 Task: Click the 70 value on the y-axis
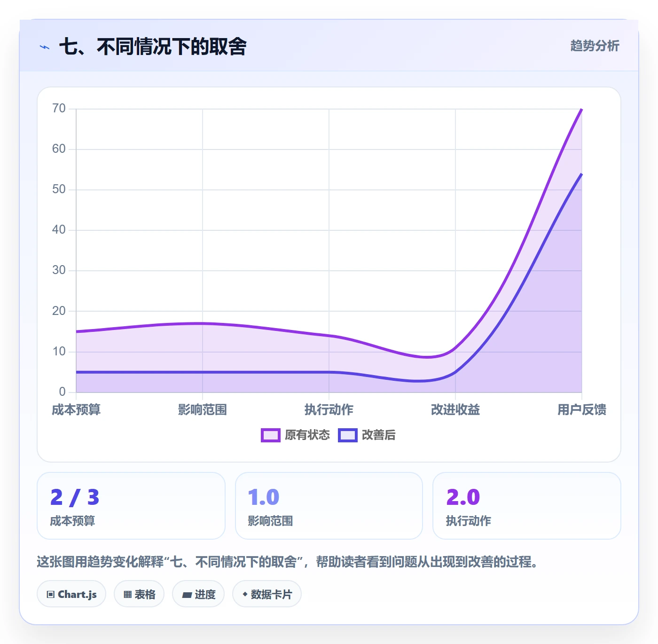coord(59,109)
